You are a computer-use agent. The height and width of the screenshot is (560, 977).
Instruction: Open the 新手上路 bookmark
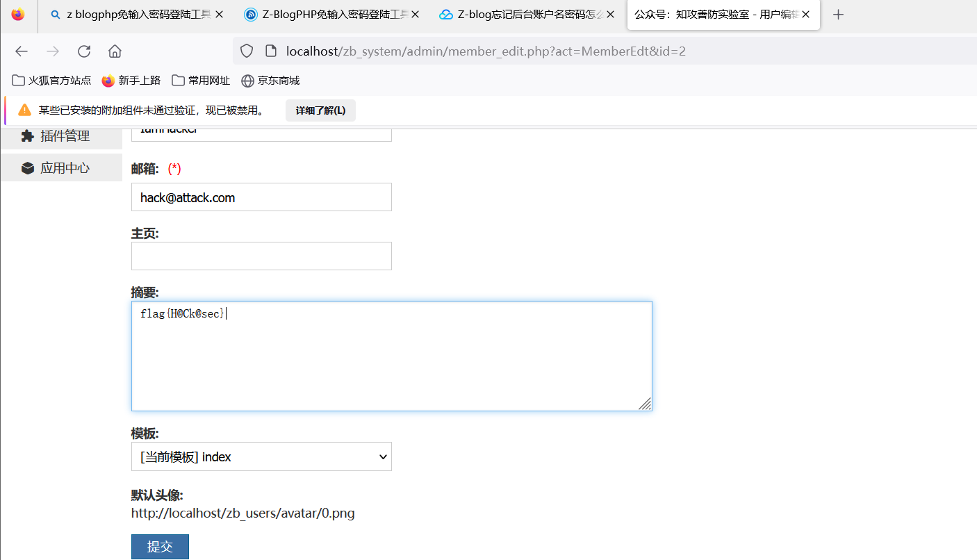pos(131,81)
